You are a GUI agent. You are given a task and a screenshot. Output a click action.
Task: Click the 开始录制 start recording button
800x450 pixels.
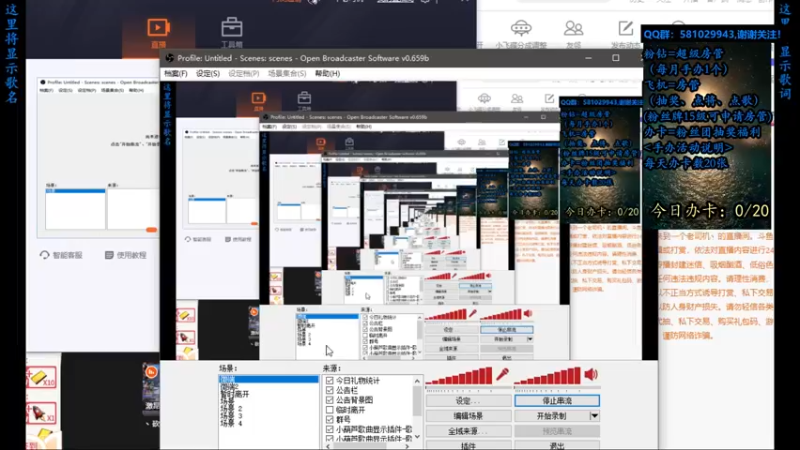click(552, 416)
